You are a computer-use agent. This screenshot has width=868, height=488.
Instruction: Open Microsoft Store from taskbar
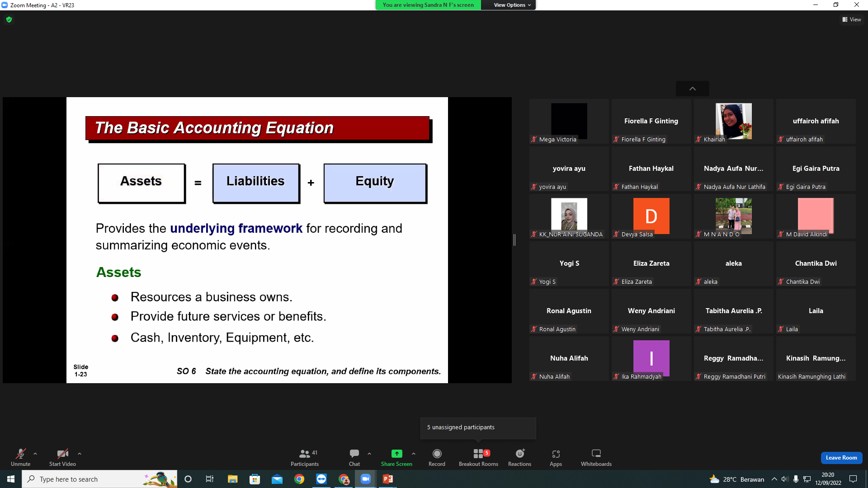click(255, 479)
